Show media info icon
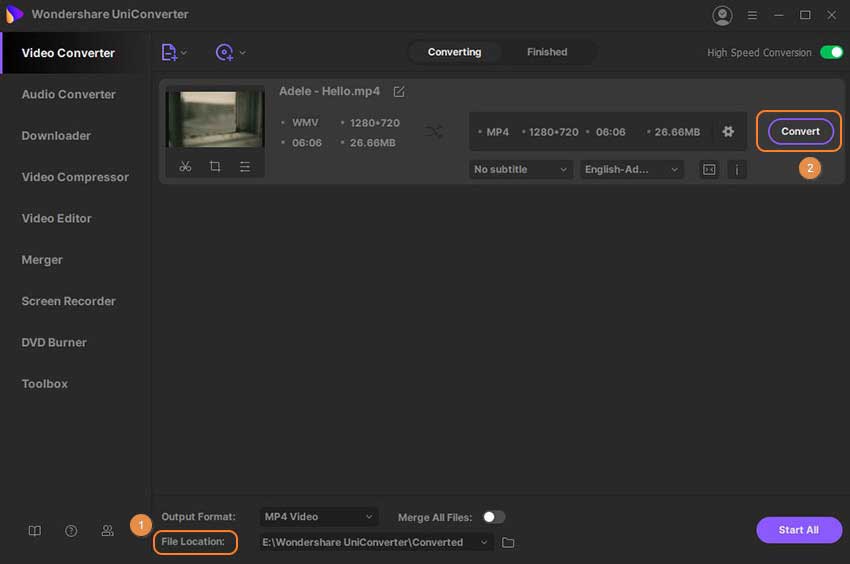 coord(737,170)
